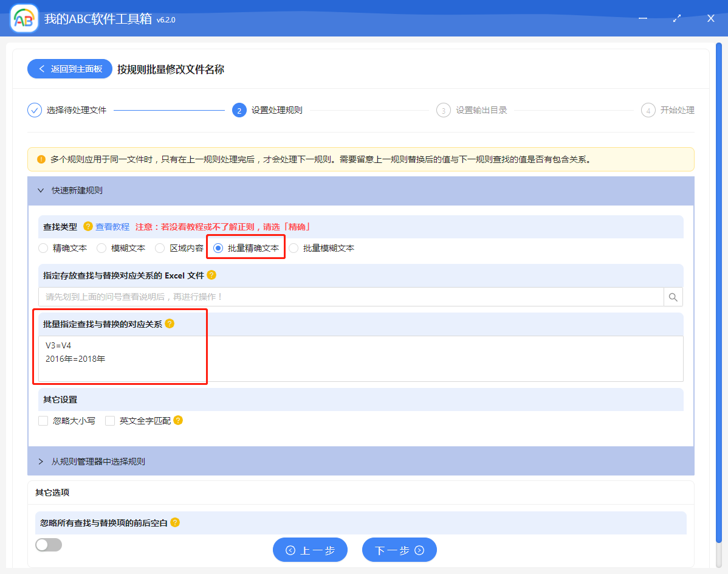Click the help icon beside 批量指定查找与替换的对应关系
Screen dimensions: 728x574
(170, 323)
